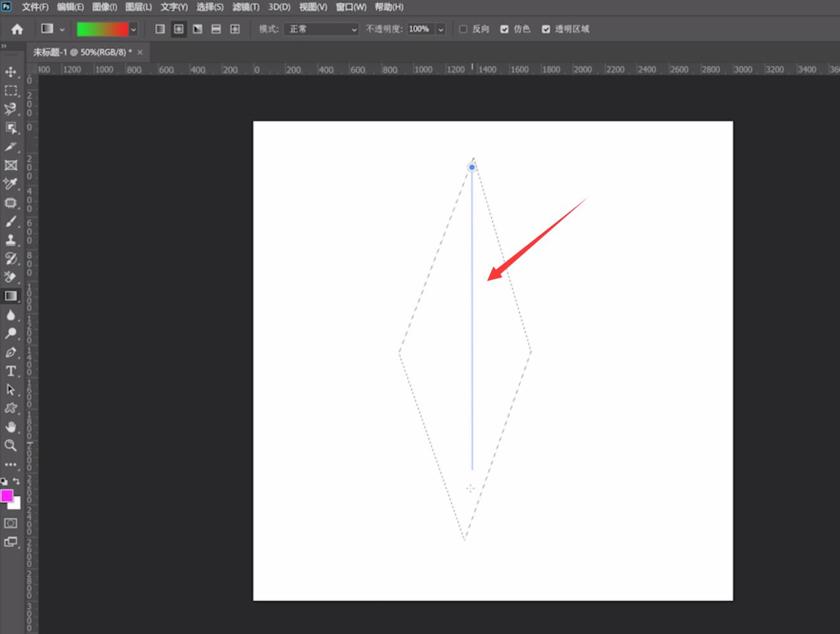Image resolution: width=840 pixels, height=634 pixels.
Task: Open the 视图(V) menu
Action: coord(313,7)
